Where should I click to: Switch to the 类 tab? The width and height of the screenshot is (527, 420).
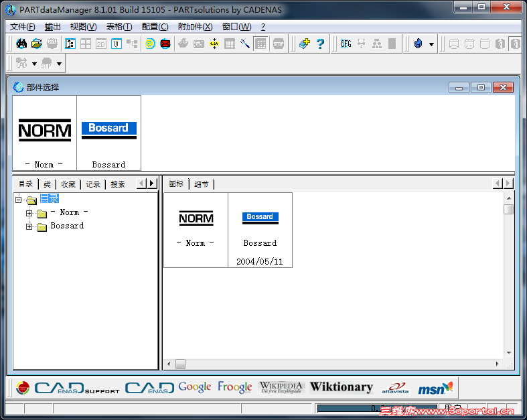pyautogui.click(x=47, y=184)
